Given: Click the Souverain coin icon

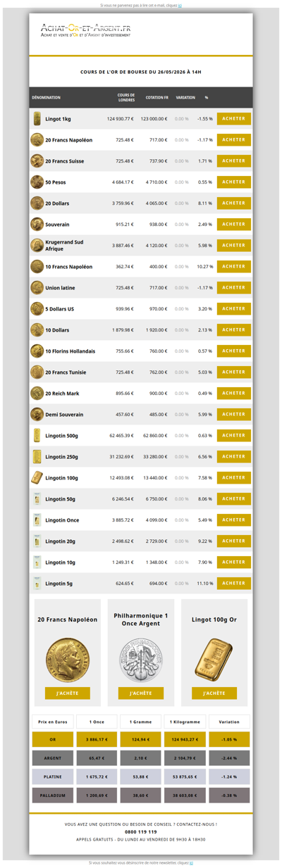Looking at the screenshot, I should click(37, 225).
